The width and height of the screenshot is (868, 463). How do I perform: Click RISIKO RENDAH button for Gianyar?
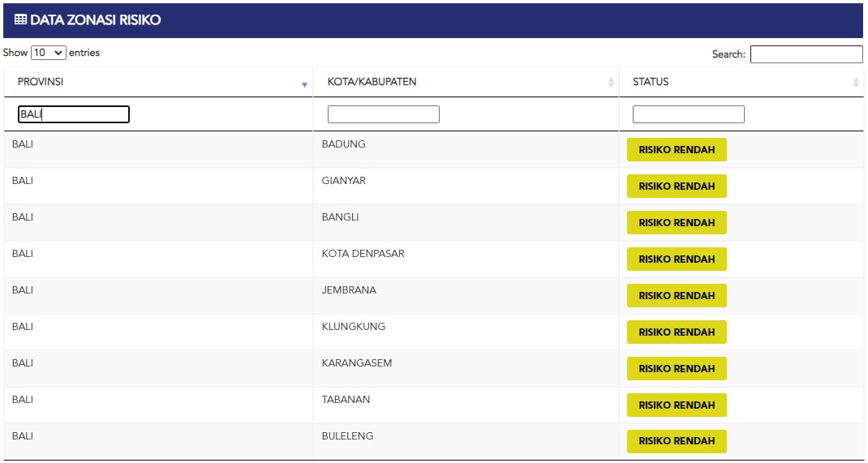pyautogui.click(x=677, y=186)
